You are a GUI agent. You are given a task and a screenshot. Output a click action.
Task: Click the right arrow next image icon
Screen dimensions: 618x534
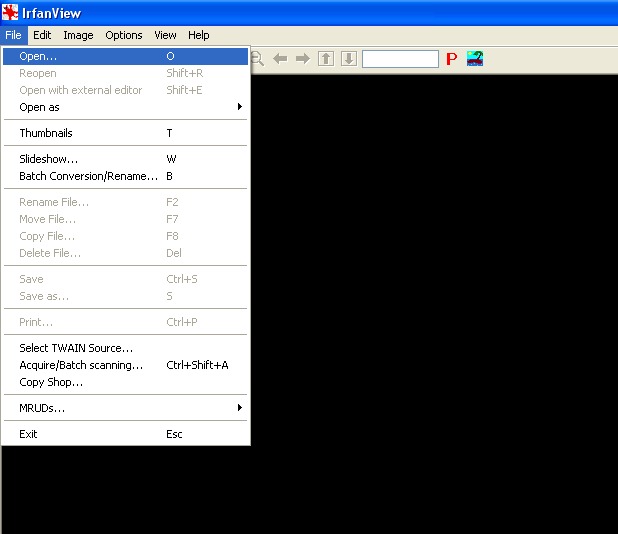pyautogui.click(x=303, y=59)
